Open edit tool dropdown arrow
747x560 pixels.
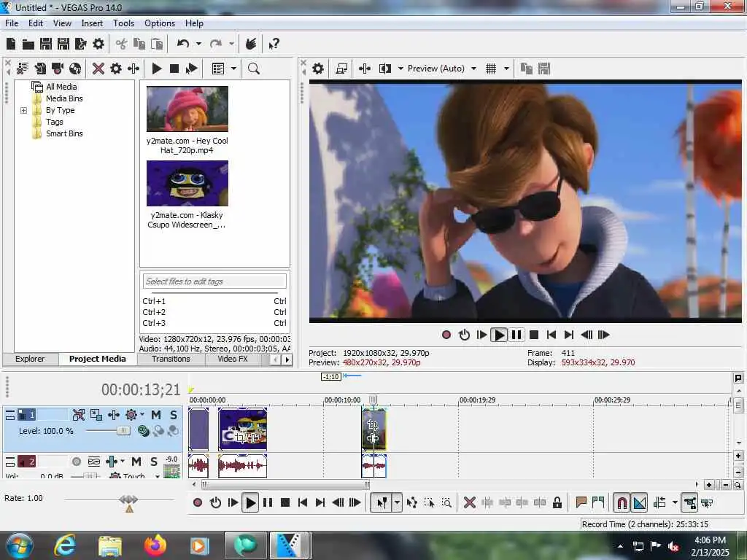pos(397,502)
